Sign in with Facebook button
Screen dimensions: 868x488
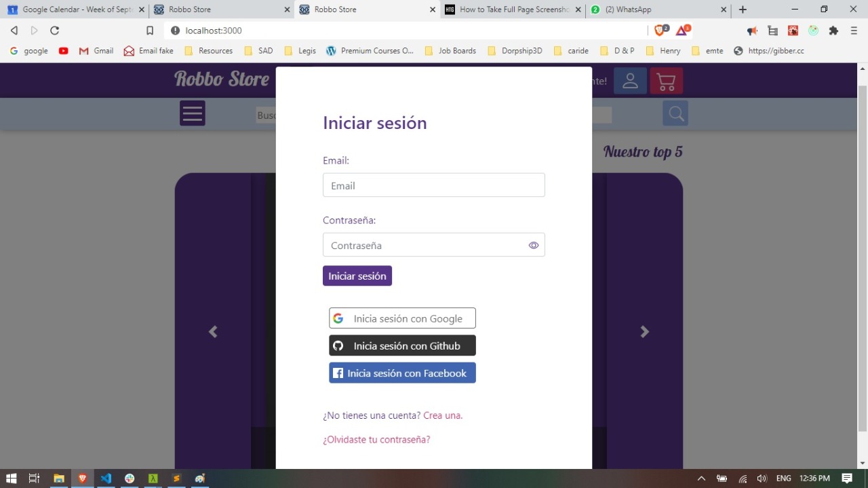tap(402, 373)
